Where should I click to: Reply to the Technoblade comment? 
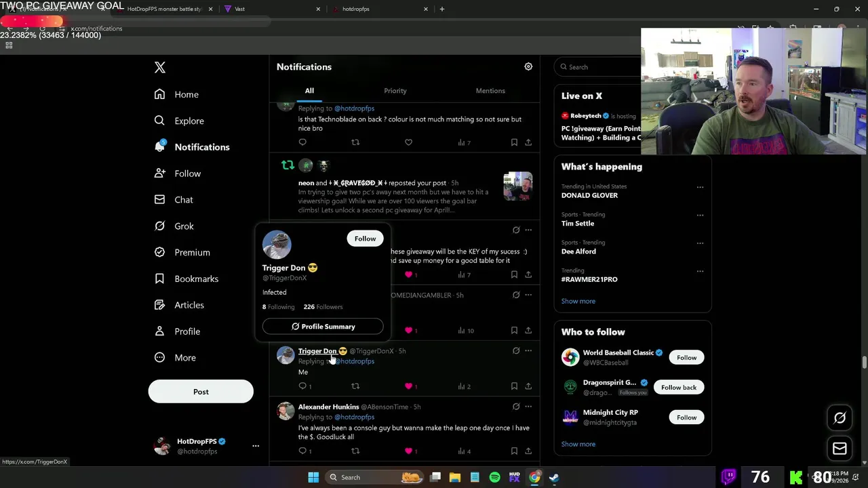pyautogui.click(x=302, y=142)
